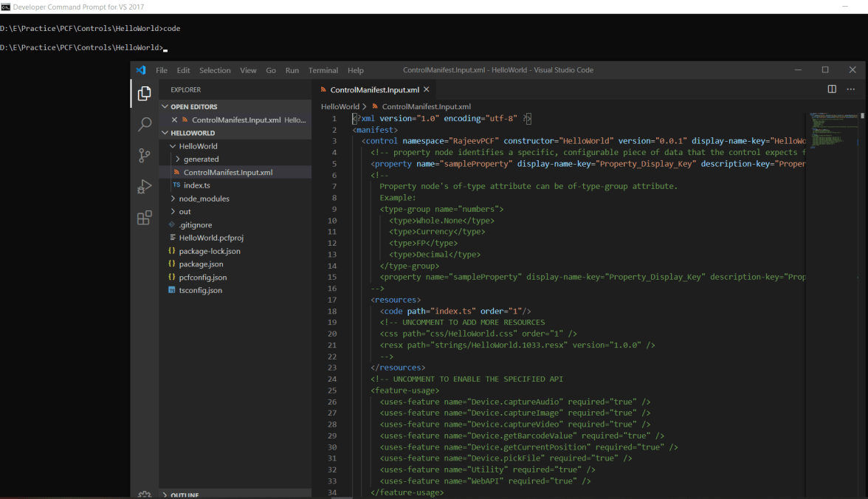Open the Explorer view in activity bar
The width and height of the screenshot is (868, 499).
[145, 93]
